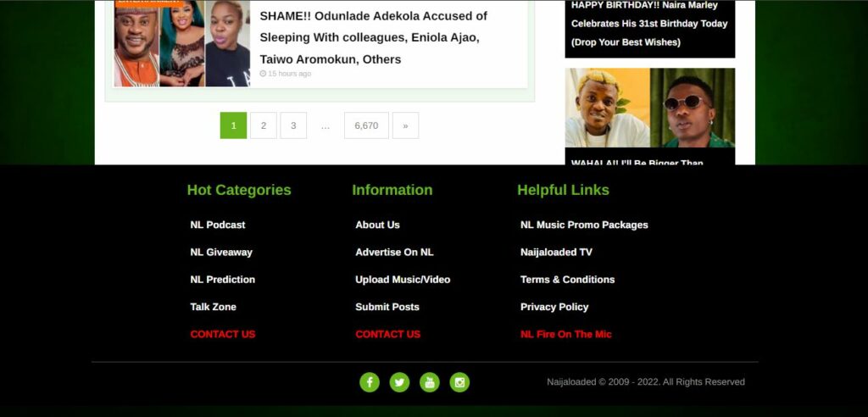Click the Odunlade Adekola article thumbnail

coord(182,43)
